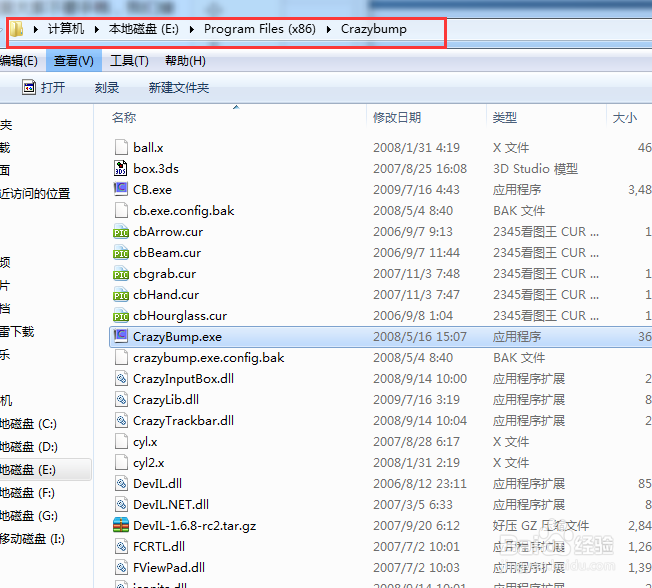Click the cyl.x file icon
Screen dimensions: 652x588
(x=121, y=442)
